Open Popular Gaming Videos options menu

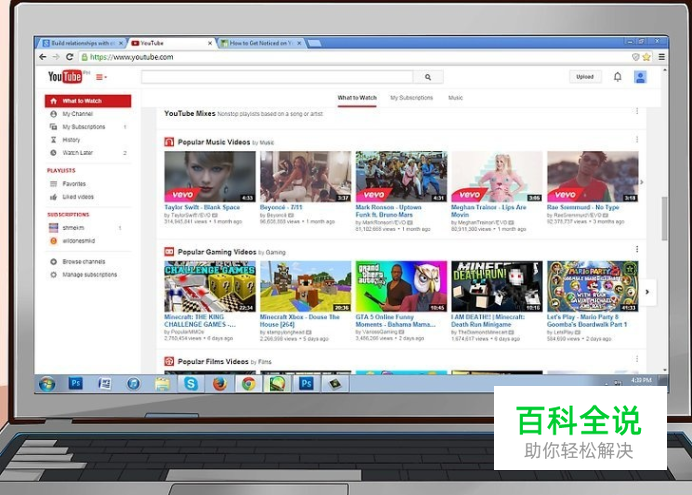tap(637, 249)
